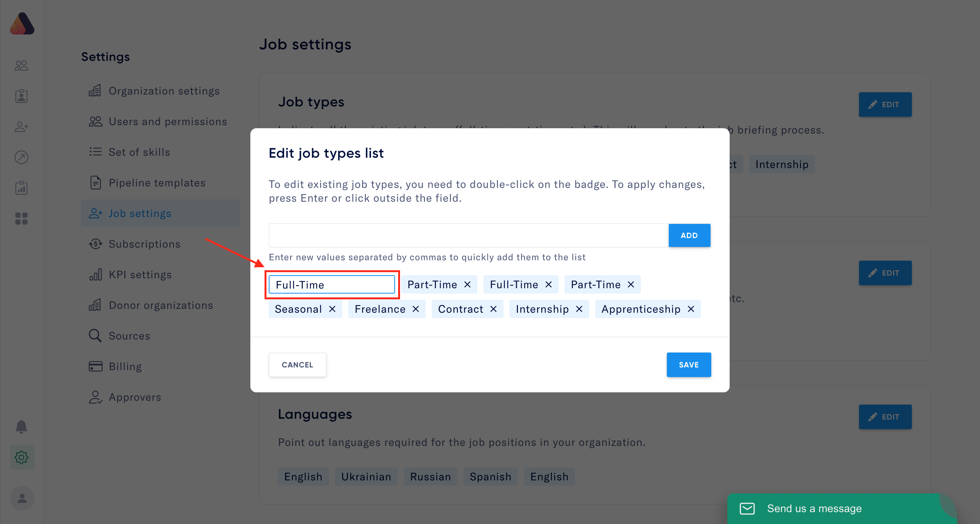980x524 pixels.
Task: Click the ADD button in the dialog
Action: pyautogui.click(x=689, y=235)
